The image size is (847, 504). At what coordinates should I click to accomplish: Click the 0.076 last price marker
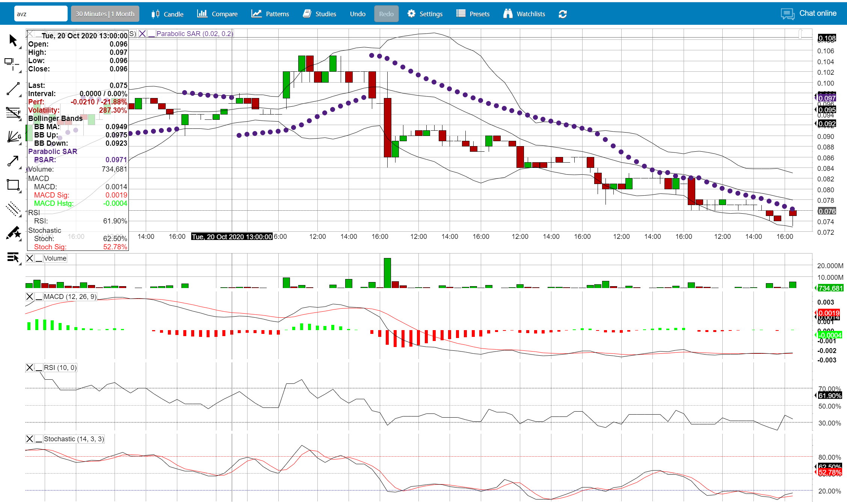pyautogui.click(x=827, y=211)
